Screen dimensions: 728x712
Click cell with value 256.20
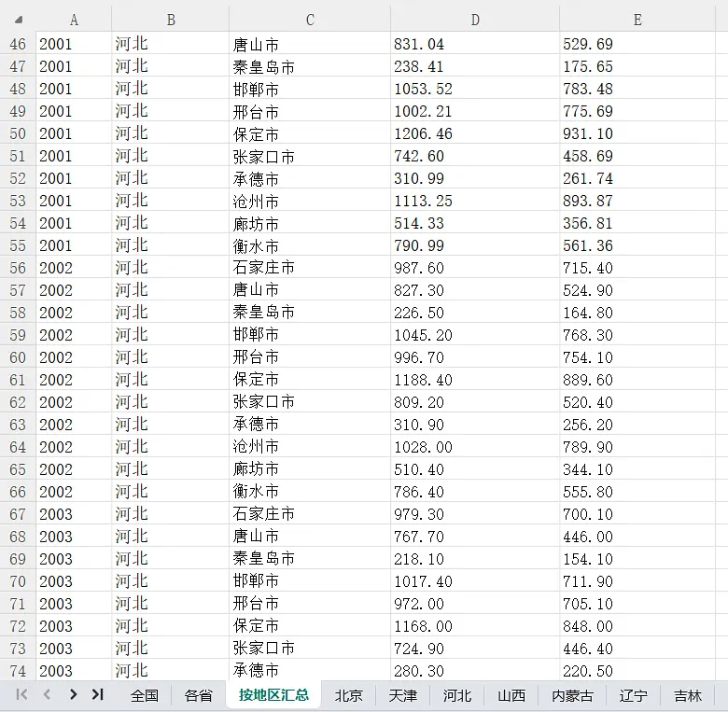(x=637, y=425)
